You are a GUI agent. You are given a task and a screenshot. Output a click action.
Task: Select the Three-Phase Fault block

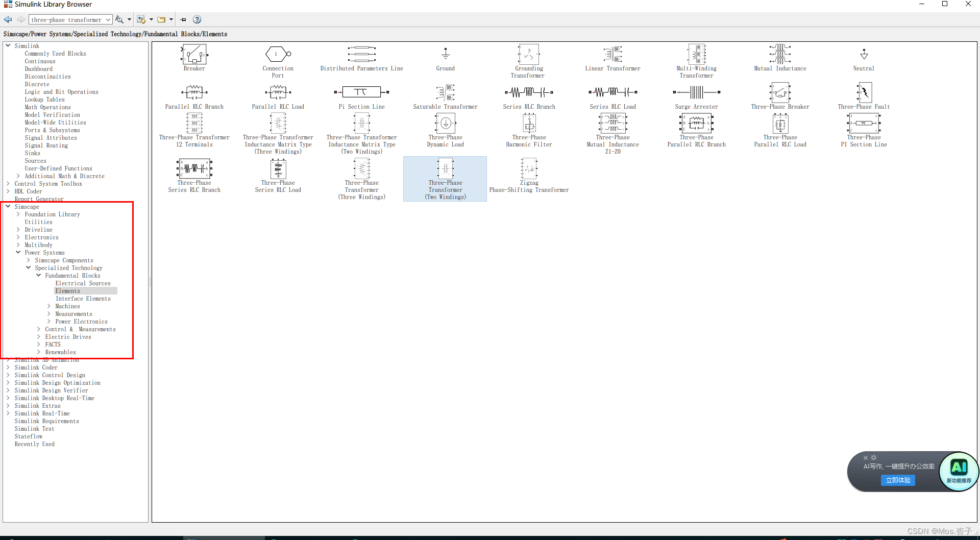point(863,93)
